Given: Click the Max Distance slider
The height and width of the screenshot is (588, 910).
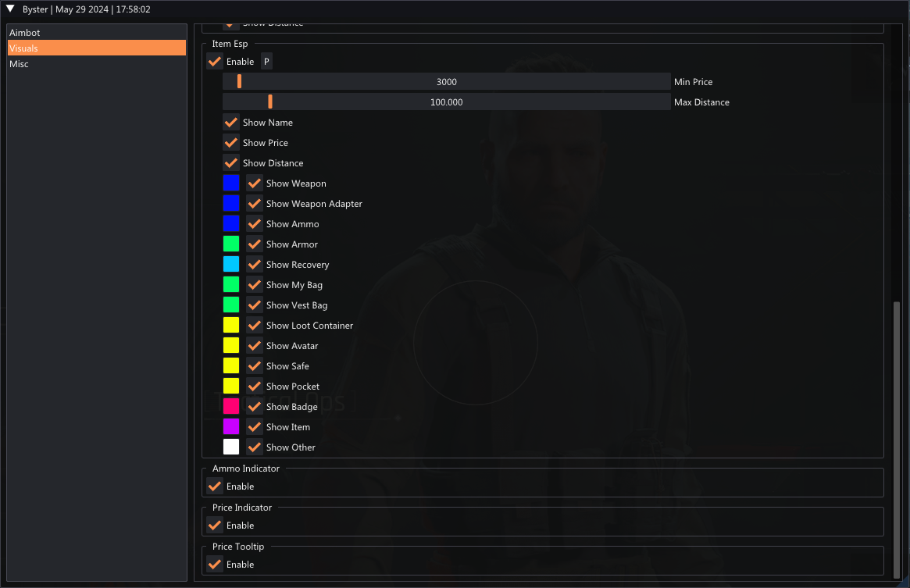Looking at the screenshot, I should [446, 102].
